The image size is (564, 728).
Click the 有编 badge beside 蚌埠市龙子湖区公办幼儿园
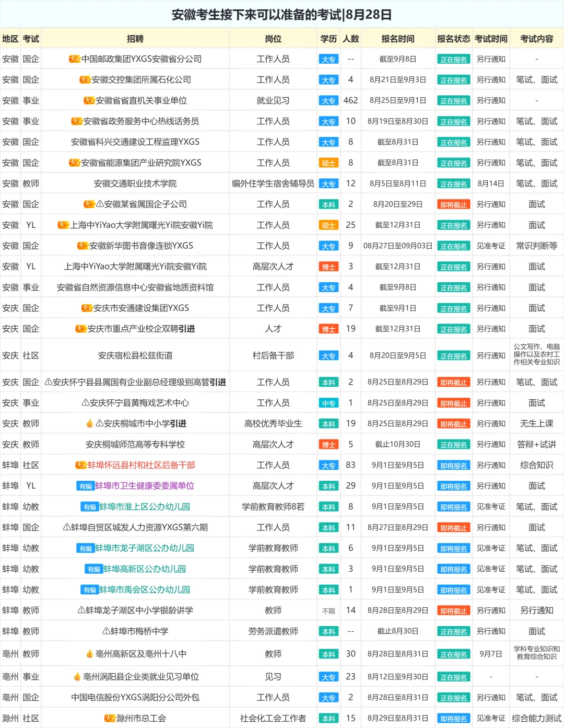point(86,548)
